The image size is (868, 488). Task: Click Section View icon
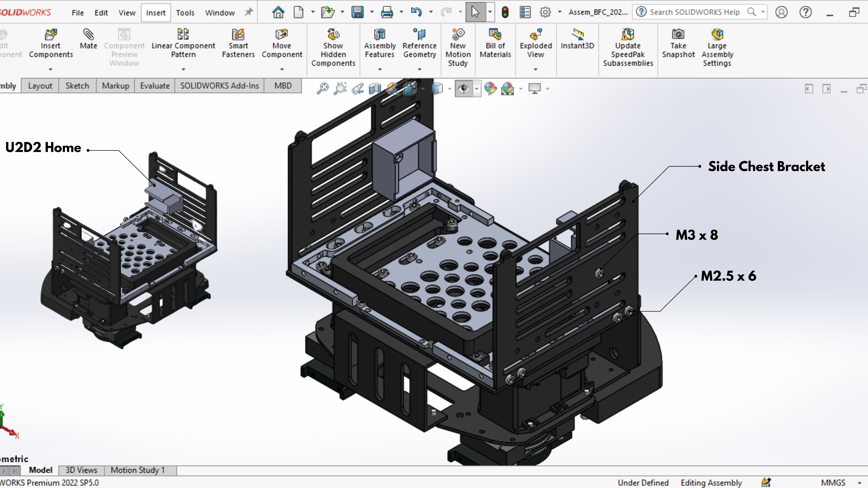[375, 89]
